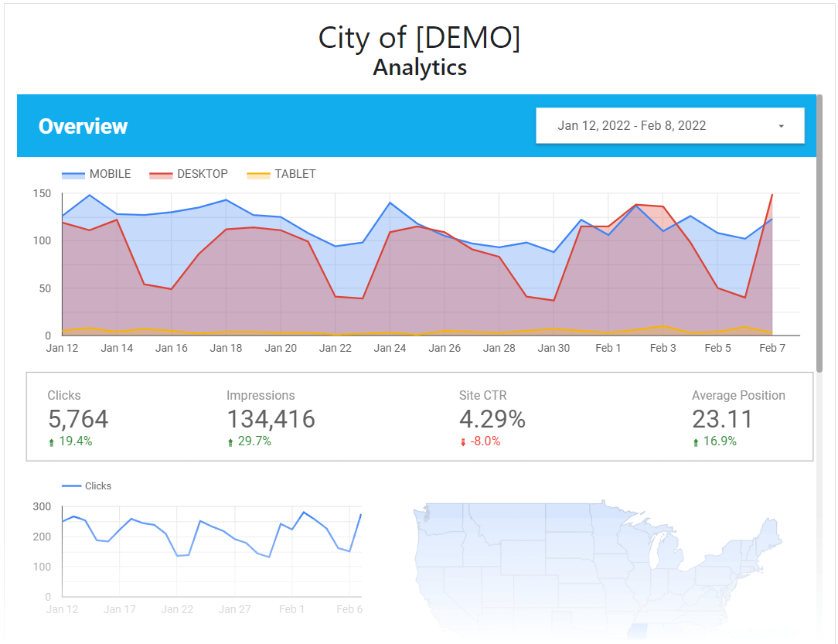Image resolution: width=838 pixels, height=644 pixels.
Task: Click the Clicks legend icon above lower chart
Action: click(x=71, y=486)
